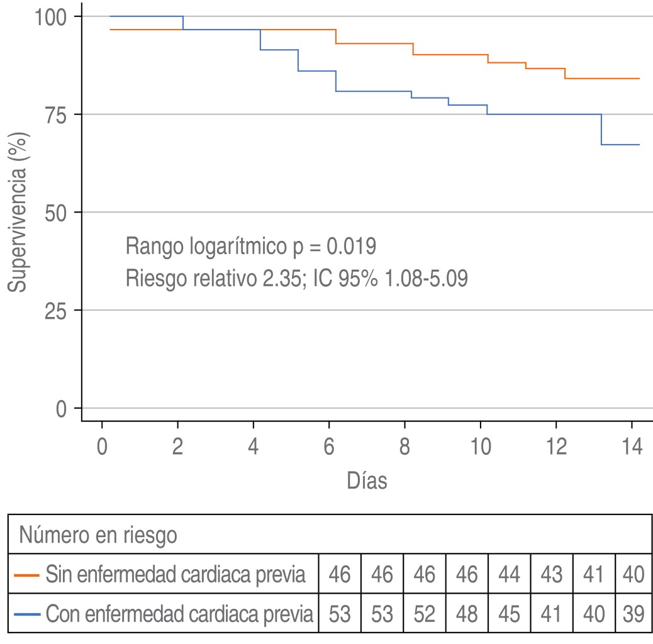Click the "Rango logarítmico p = 0.019" annotation
Image resolution: width=653 pixels, height=644 pixels.
[x=251, y=246]
